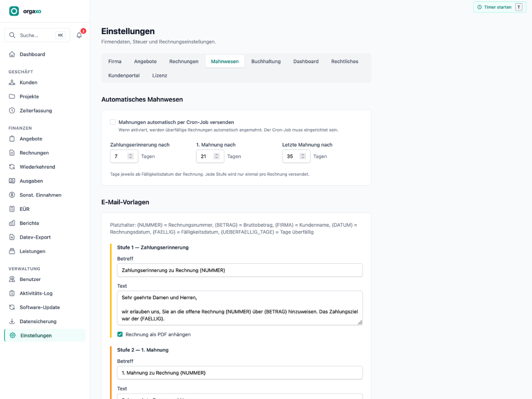Image resolution: width=532 pixels, height=399 pixels.
Task: Open Datensicherung download icon in sidebar
Action: point(12,321)
